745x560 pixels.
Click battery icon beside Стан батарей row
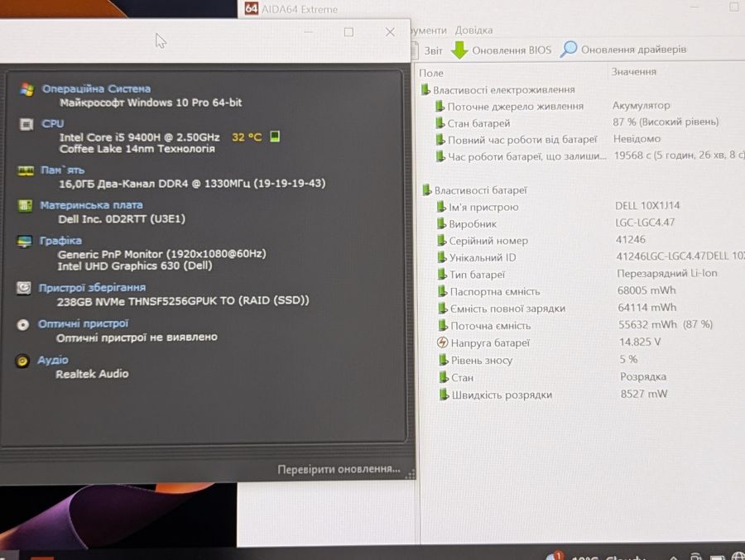coord(440,123)
